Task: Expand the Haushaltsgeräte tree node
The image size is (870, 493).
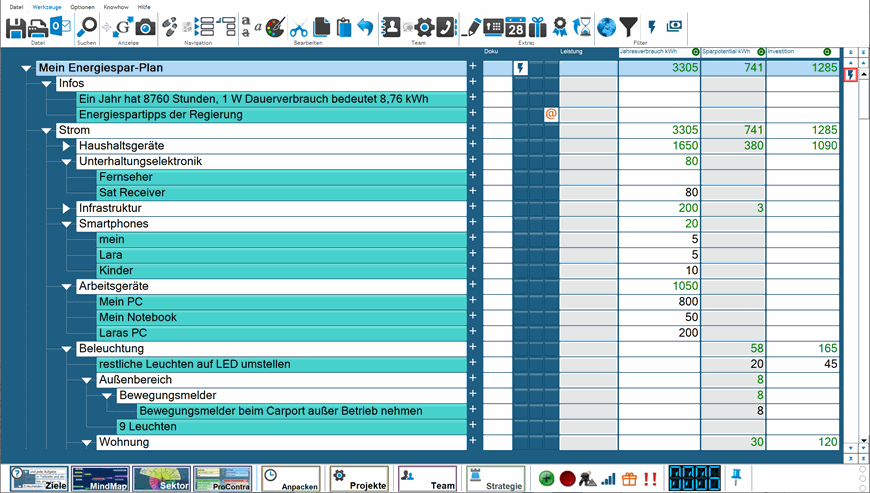Action: (68, 146)
